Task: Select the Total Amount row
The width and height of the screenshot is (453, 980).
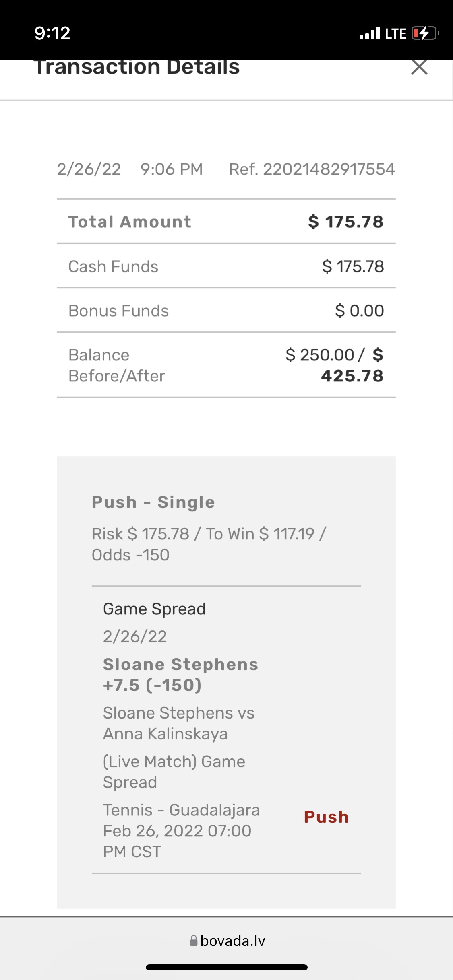Action: tap(226, 222)
